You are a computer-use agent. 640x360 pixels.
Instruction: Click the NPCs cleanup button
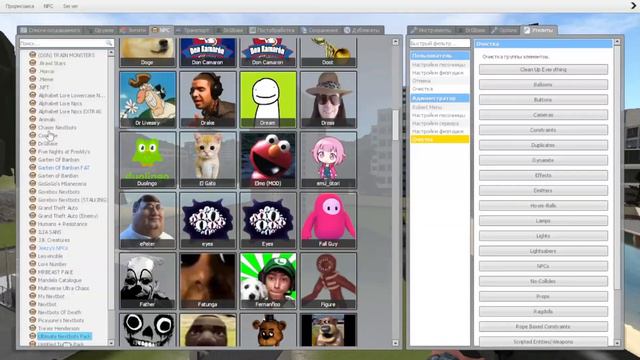[x=543, y=266]
